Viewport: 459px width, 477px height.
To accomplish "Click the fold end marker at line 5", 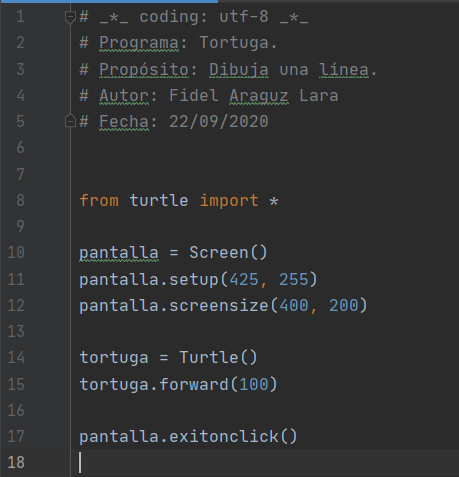I will 70,120.
